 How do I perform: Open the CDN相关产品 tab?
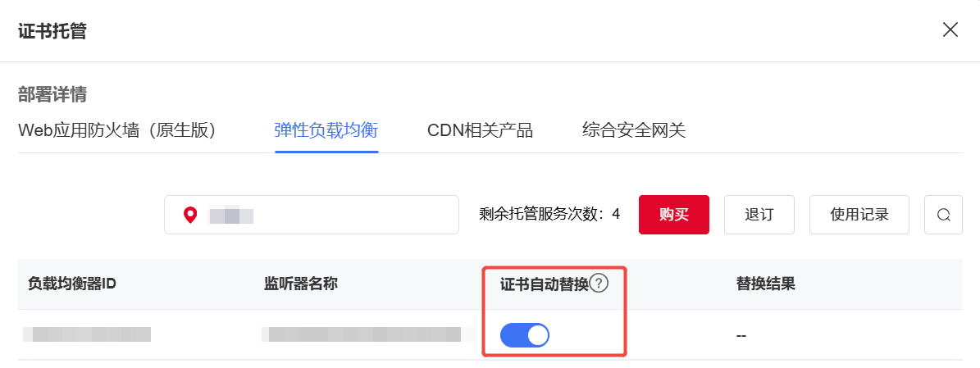480,130
